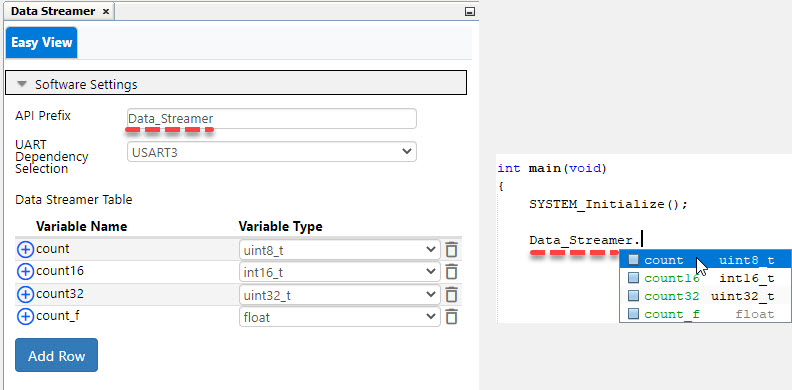Image resolution: width=792 pixels, height=390 pixels.
Task: Open the UART Dependency Selection dropdown
Action: click(272, 152)
